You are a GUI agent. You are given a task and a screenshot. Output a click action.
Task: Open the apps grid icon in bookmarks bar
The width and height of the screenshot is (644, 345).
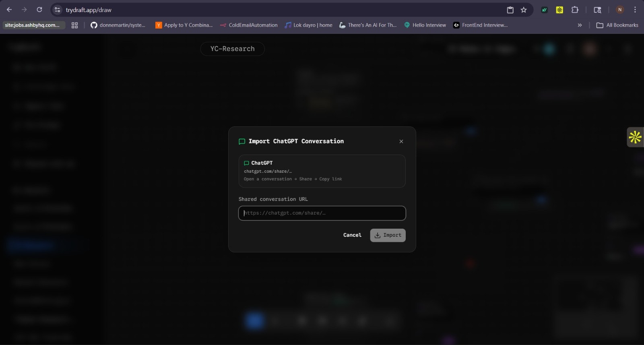point(74,25)
